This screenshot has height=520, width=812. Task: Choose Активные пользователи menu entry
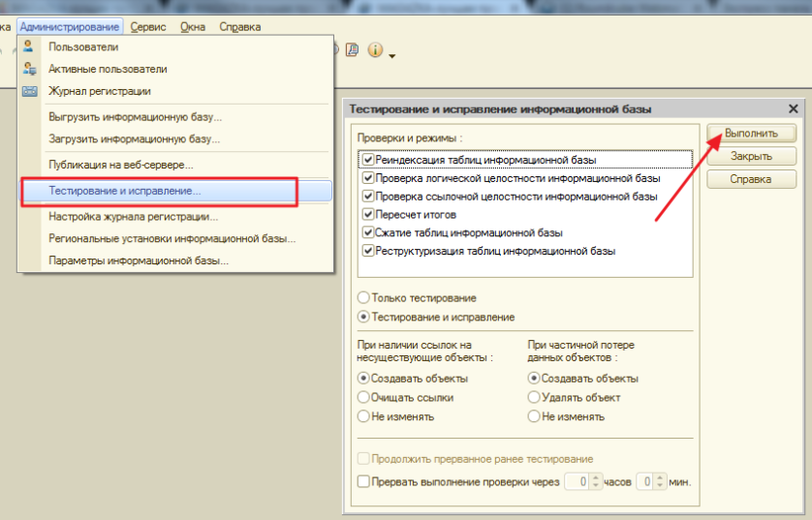click(176, 69)
